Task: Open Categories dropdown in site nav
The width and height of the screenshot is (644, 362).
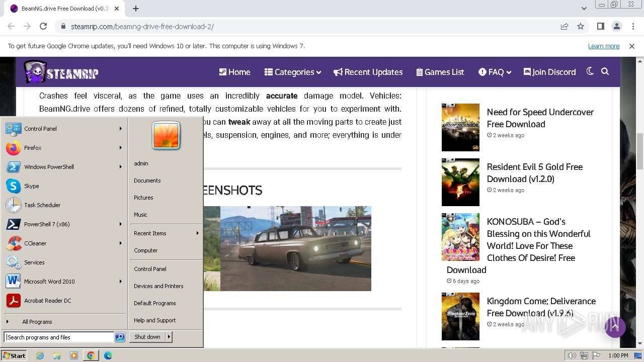Action: (293, 72)
